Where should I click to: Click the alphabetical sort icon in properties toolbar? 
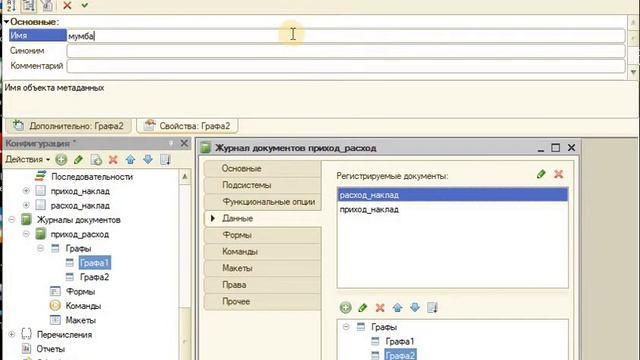point(11,5)
